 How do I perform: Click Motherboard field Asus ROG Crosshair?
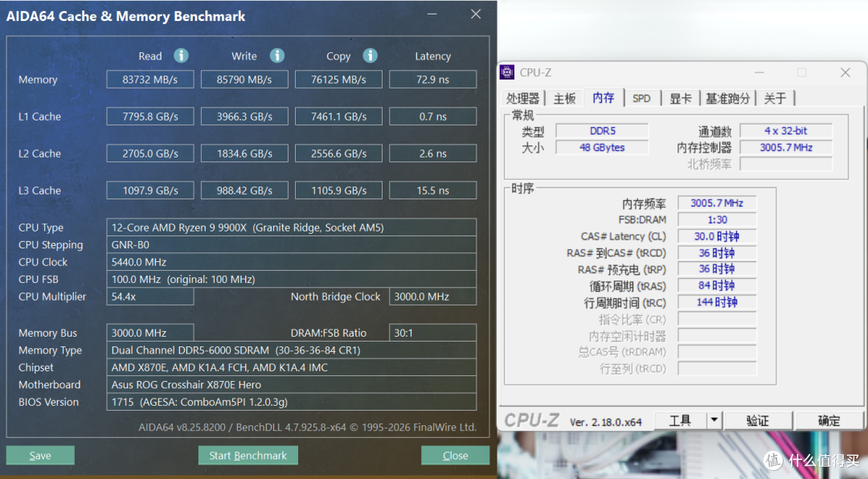[x=291, y=384]
